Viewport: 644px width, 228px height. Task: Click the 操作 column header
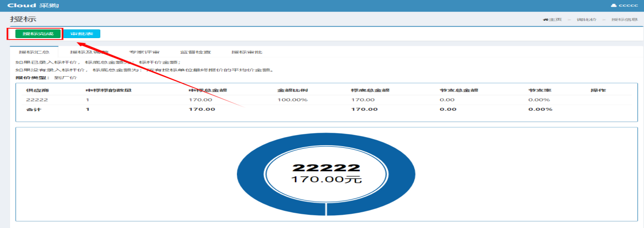pyautogui.click(x=597, y=90)
